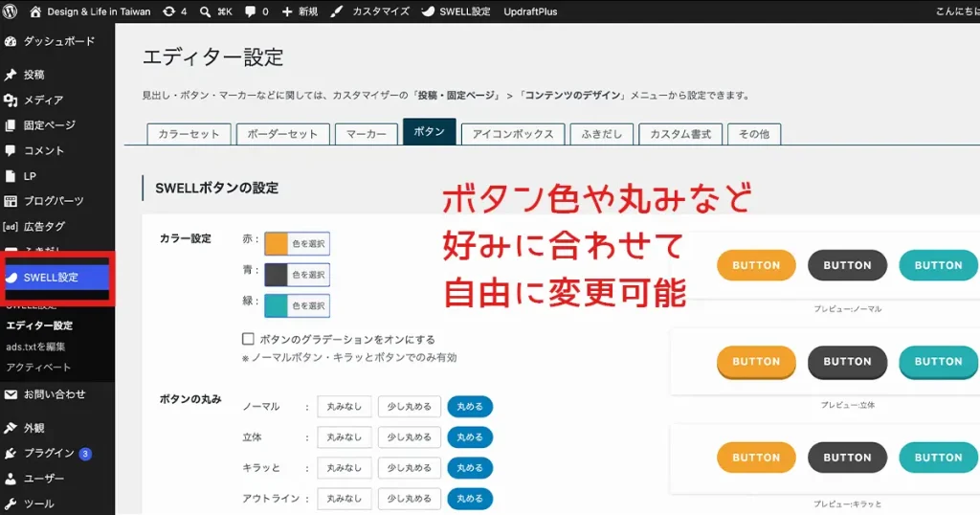Click the dark BUTTON in 立体 preview
The height and width of the screenshot is (515, 980).
[x=848, y=362]
